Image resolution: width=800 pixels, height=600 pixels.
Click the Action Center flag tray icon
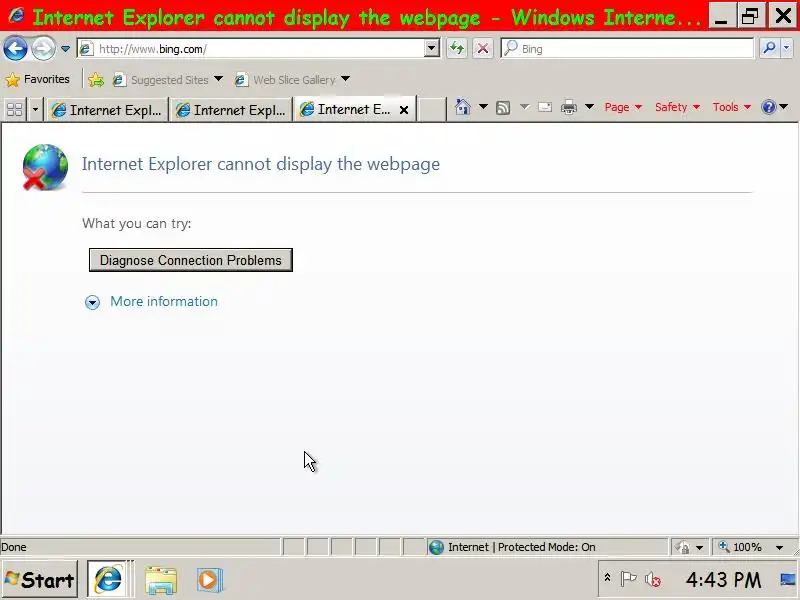(x=629, y=579)
